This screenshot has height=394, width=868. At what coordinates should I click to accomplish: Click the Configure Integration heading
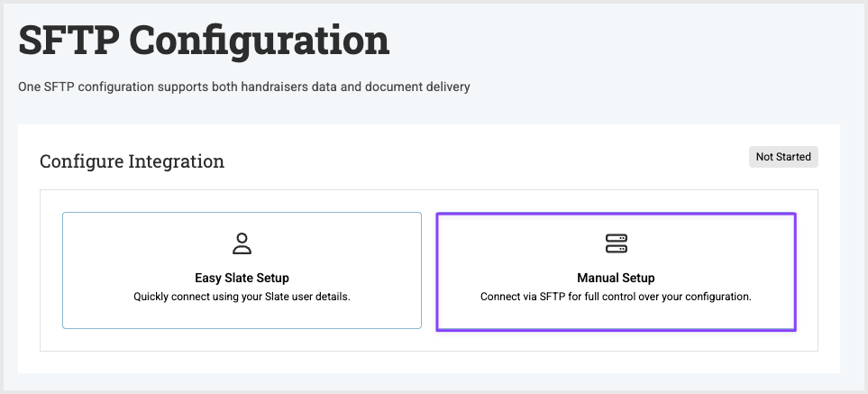click(x=132, y=162)
